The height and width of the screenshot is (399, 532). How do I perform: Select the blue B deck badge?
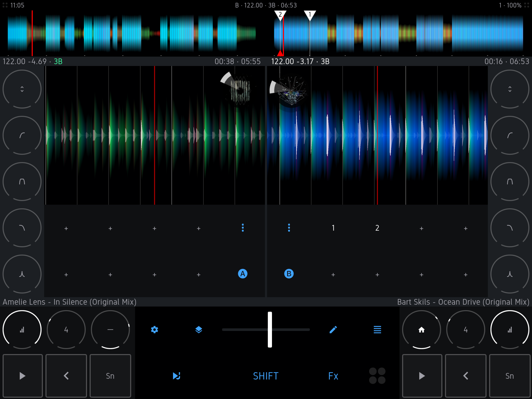[x=289, y=274]
